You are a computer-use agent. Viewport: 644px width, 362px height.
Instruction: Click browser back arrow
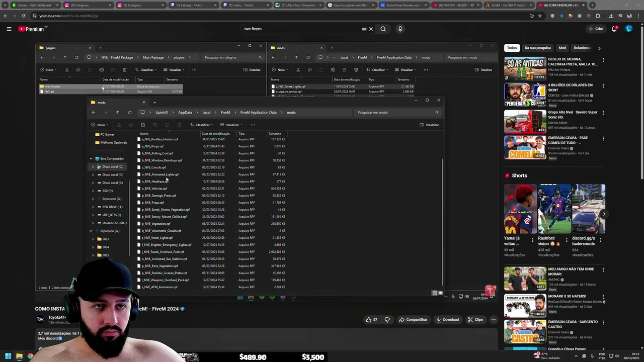tap(5, 16)
